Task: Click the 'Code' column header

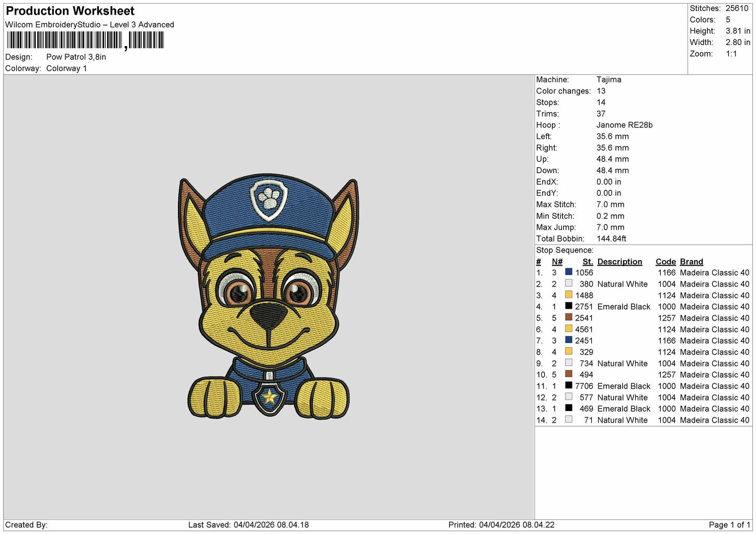Action: 665,262
